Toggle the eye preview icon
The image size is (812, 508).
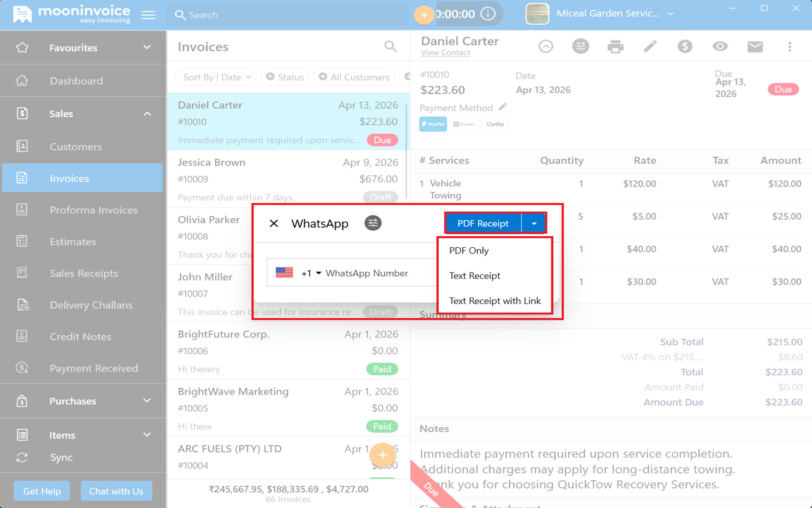click(x=720, y=47)
